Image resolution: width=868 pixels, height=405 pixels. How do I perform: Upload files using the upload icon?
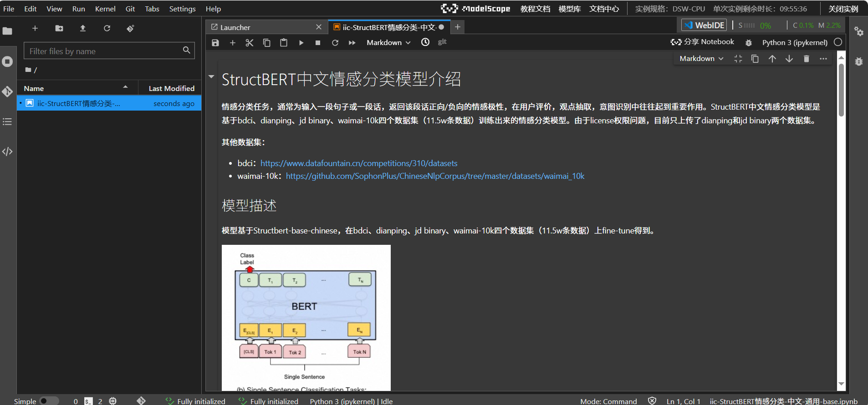83,28
